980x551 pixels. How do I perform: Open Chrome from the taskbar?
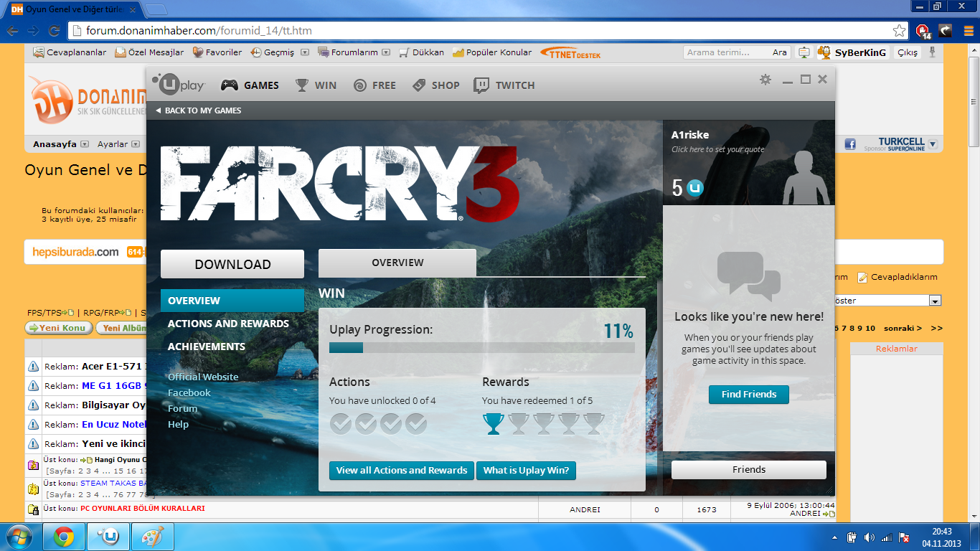coord(64,537)
